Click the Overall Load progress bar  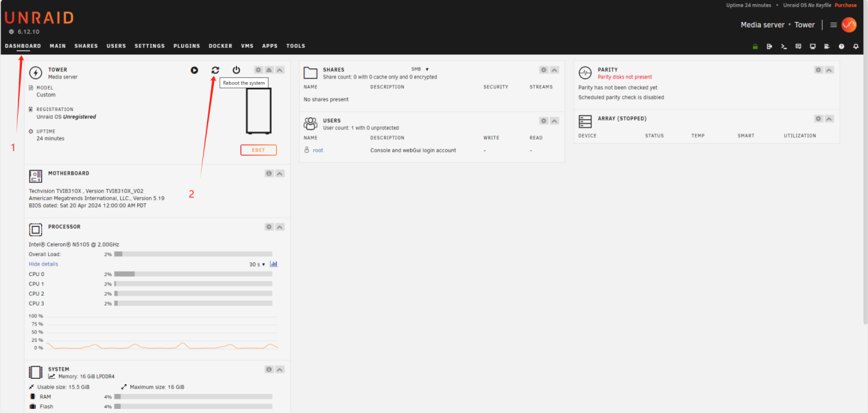(193, 254)
